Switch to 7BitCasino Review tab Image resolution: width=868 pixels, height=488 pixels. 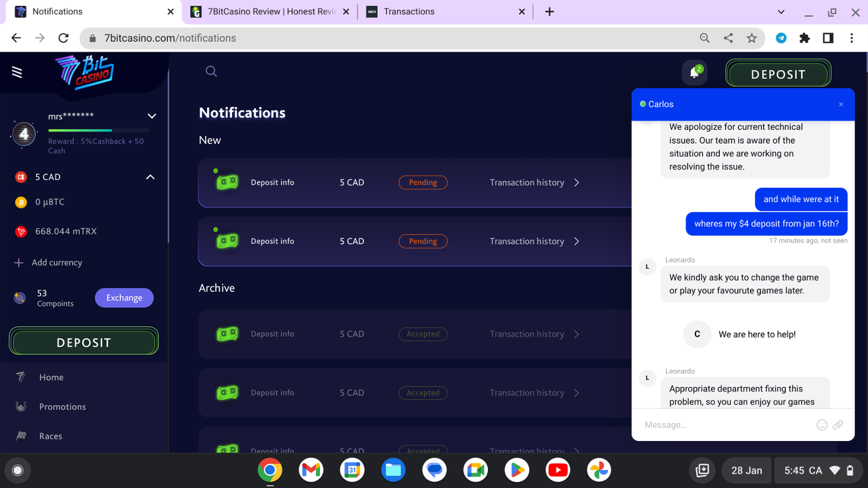(270, 12)
